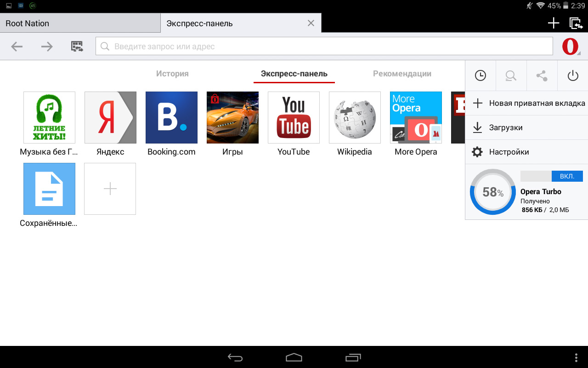Exit Opera with the power icon

(573, 75)
